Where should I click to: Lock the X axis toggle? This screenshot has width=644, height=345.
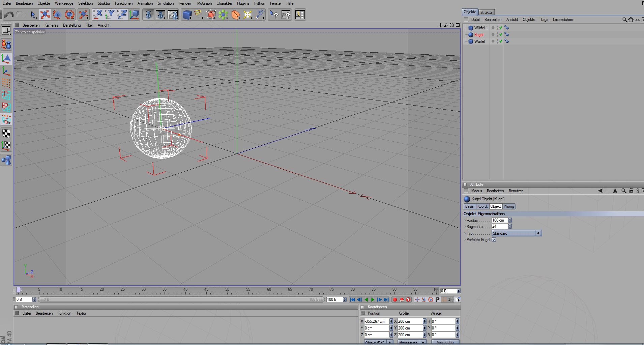coord(98,15)
